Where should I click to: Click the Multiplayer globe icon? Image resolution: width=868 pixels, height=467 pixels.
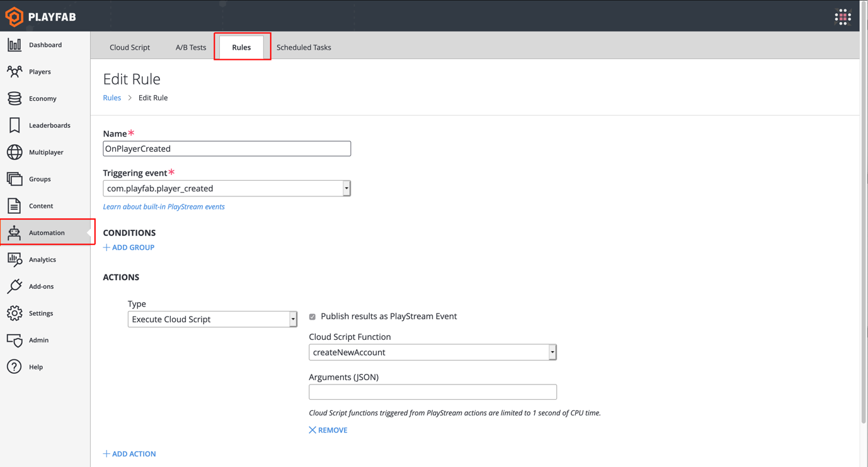(x=14, y=152)
